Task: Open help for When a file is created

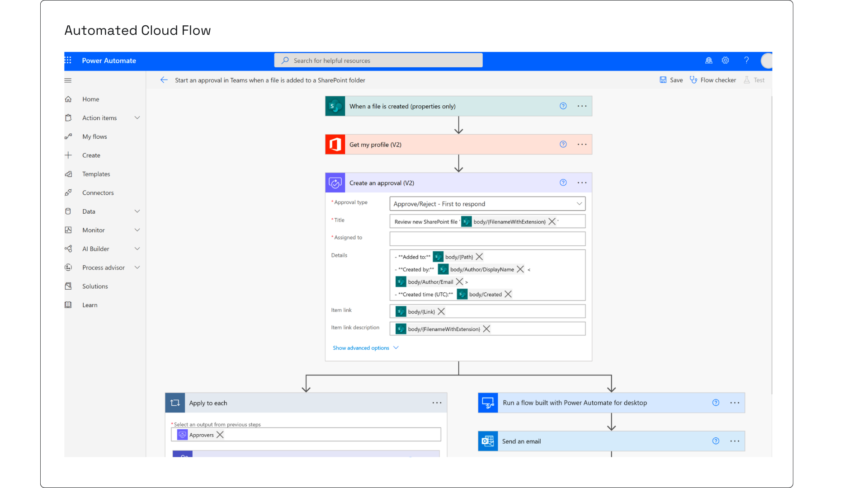Action: pyautogui.click(x=563, y=106)
